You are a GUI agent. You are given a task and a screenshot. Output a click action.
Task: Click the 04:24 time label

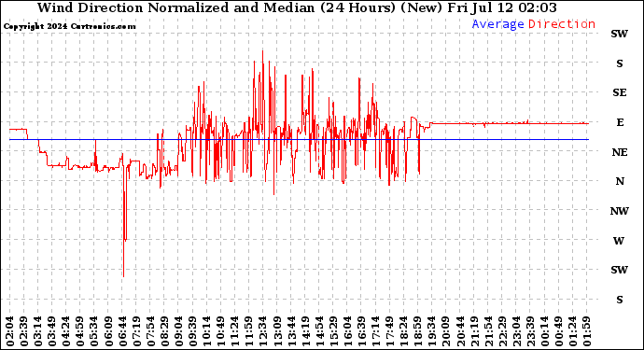click(66, 331)
